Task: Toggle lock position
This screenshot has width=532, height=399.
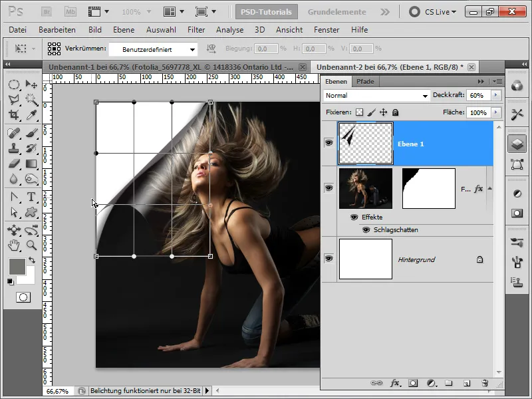Action: pyautogui.click(x=384, y=112)
